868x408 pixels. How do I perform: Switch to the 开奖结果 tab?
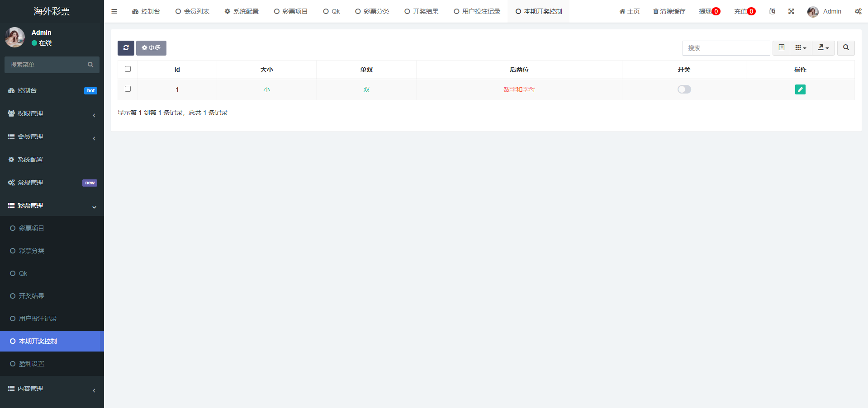click(x=421, y=11)
